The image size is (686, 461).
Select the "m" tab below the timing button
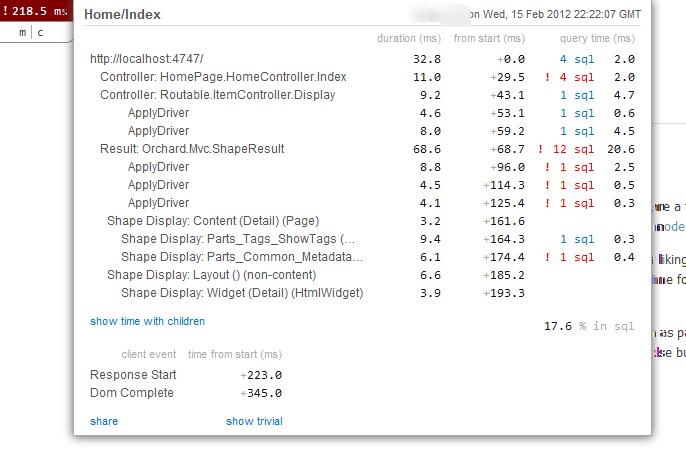pyautogui.click(x=22, y=33)
